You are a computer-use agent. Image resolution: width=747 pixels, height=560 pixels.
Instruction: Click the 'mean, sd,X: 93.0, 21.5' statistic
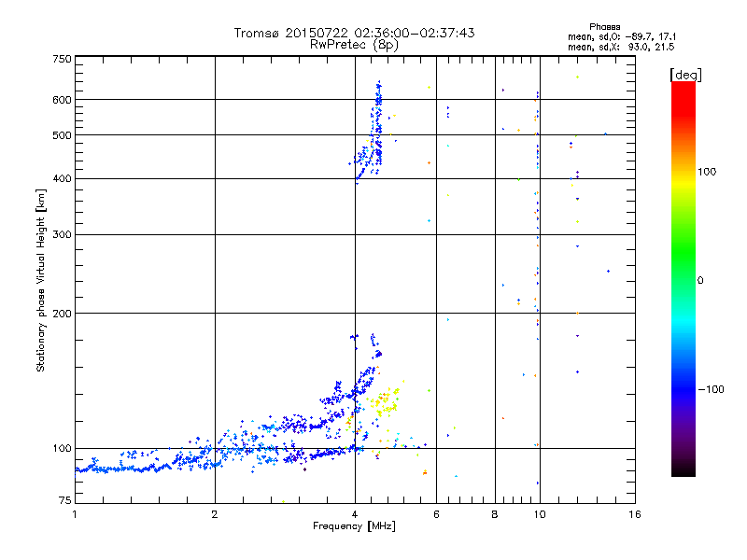[621, 48]
